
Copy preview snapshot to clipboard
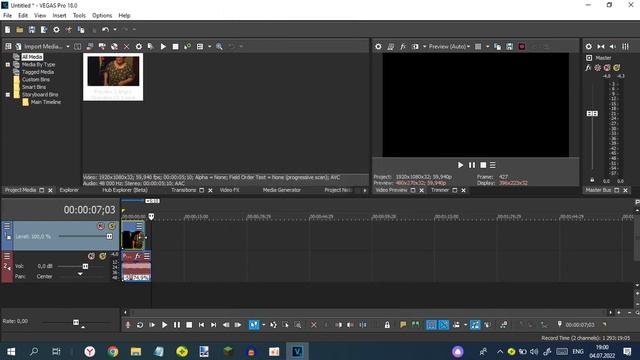point(498,47)
